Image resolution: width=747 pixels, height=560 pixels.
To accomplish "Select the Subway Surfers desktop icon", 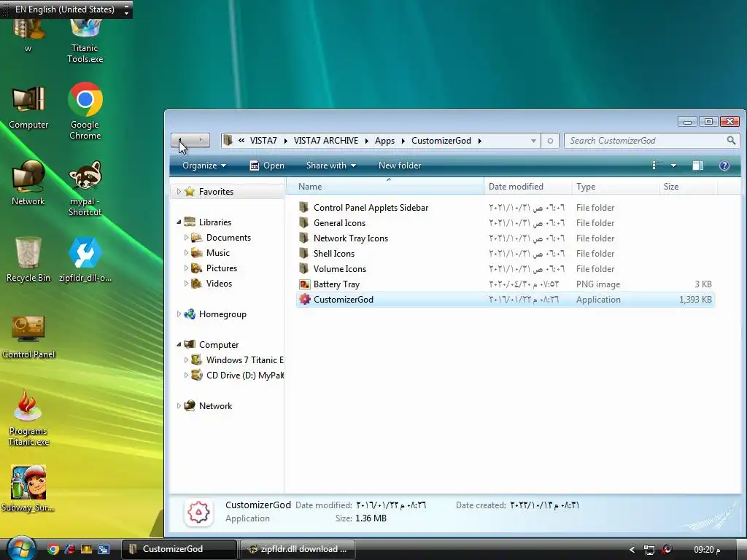I will tap(28, 489).
